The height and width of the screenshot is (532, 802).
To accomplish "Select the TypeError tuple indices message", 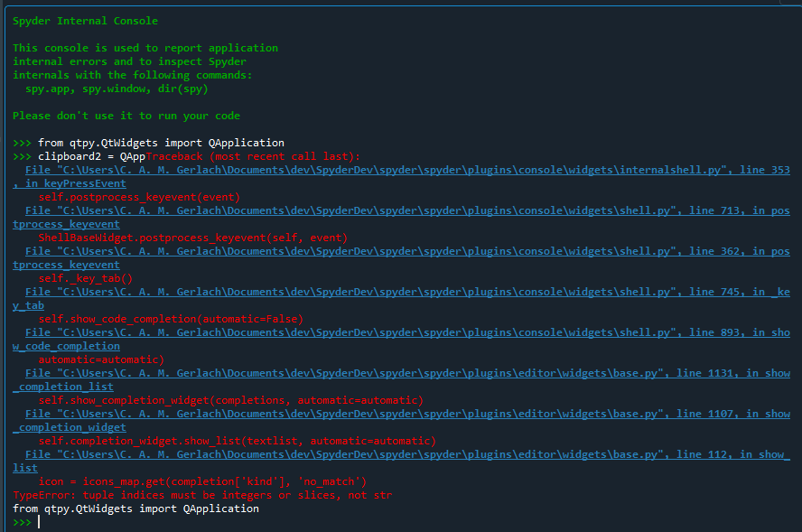I will click(x=199, y=494).
